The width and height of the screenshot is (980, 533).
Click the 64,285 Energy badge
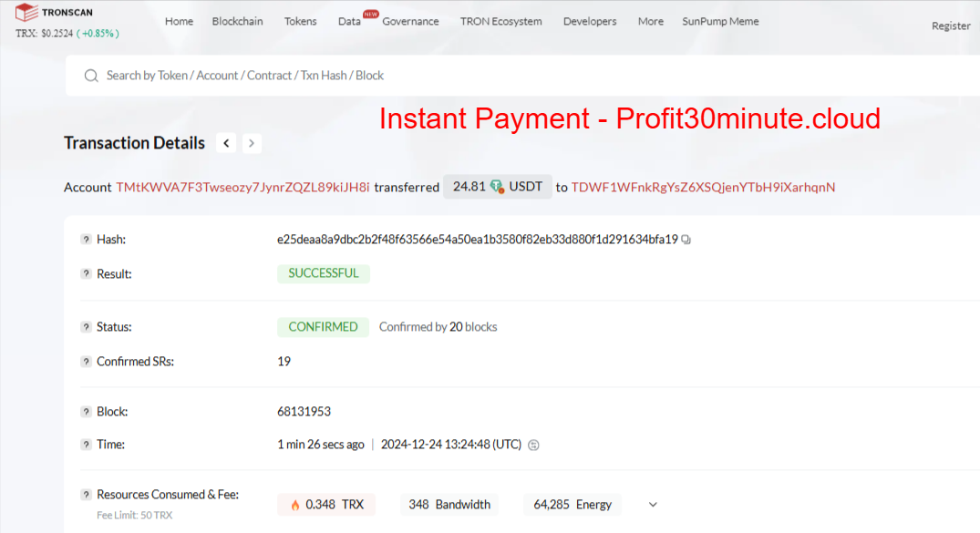tap(573, 505)
